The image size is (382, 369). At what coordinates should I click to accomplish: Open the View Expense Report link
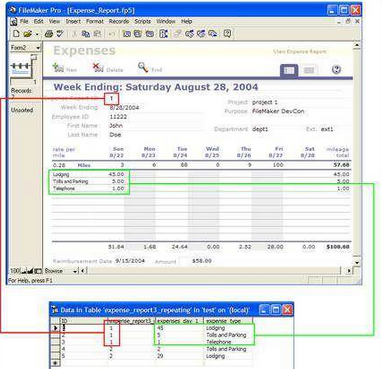tap(299, 52)
